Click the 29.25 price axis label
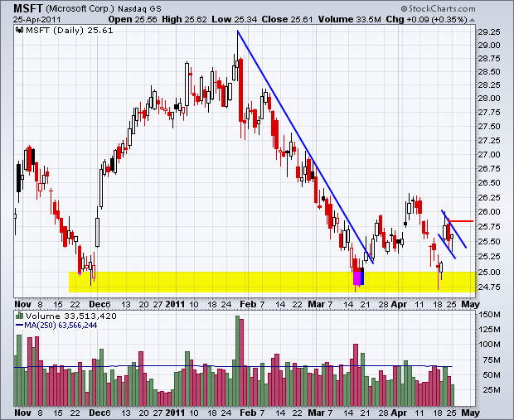 click(489, 32)
